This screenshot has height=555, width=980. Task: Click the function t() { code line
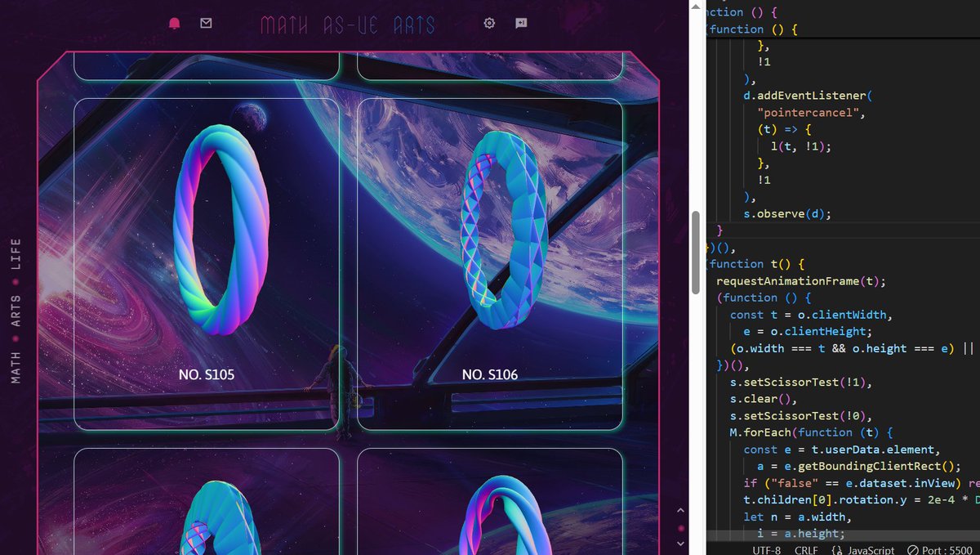758,264
